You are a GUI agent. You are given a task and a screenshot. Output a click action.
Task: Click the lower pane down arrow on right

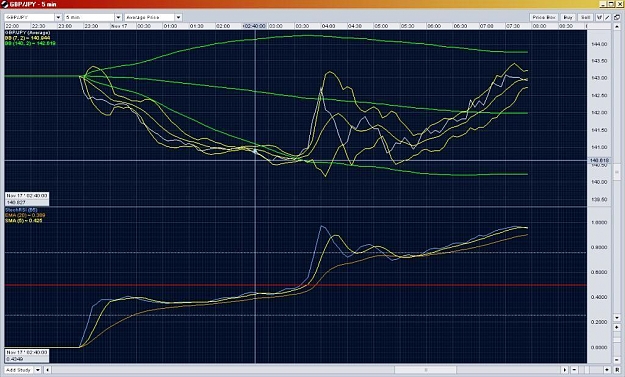pos(617,318)
